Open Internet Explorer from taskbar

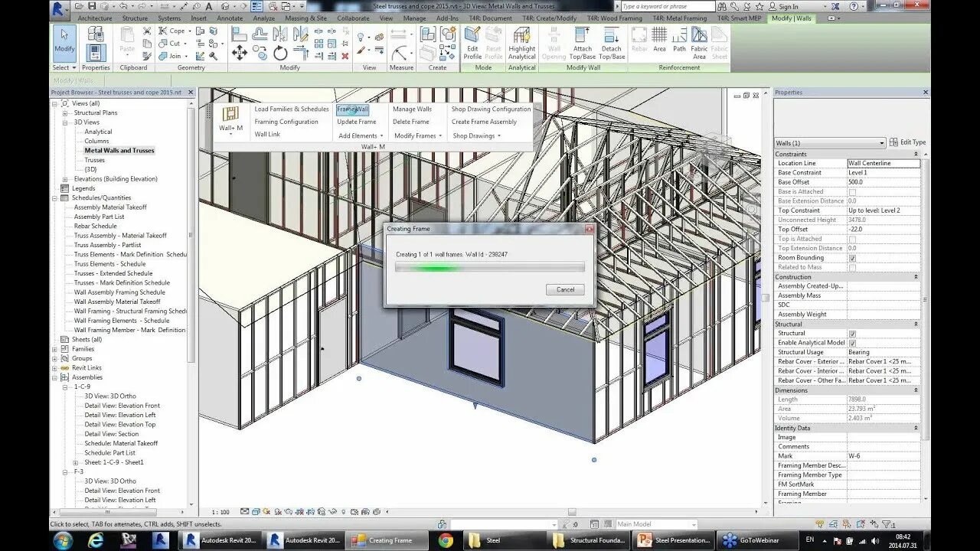pos(96,540)
